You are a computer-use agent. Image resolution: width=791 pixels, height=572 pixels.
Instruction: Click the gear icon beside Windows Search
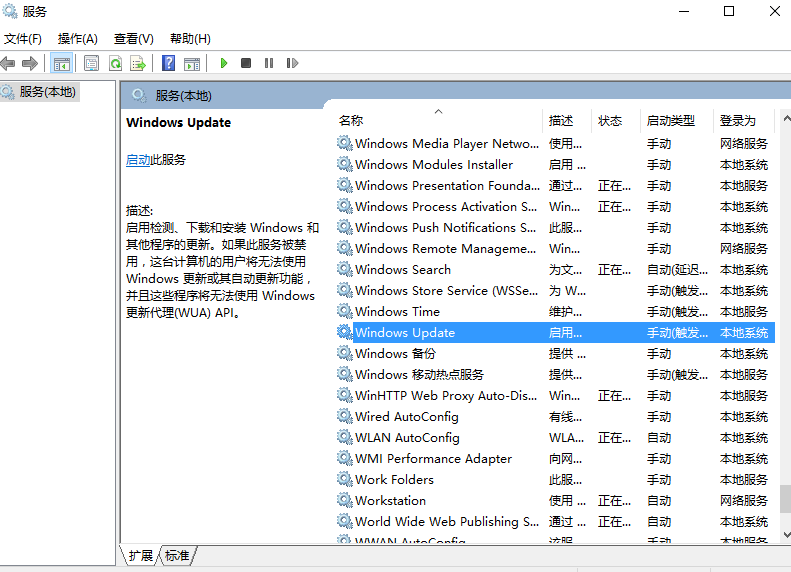[345, 269]
